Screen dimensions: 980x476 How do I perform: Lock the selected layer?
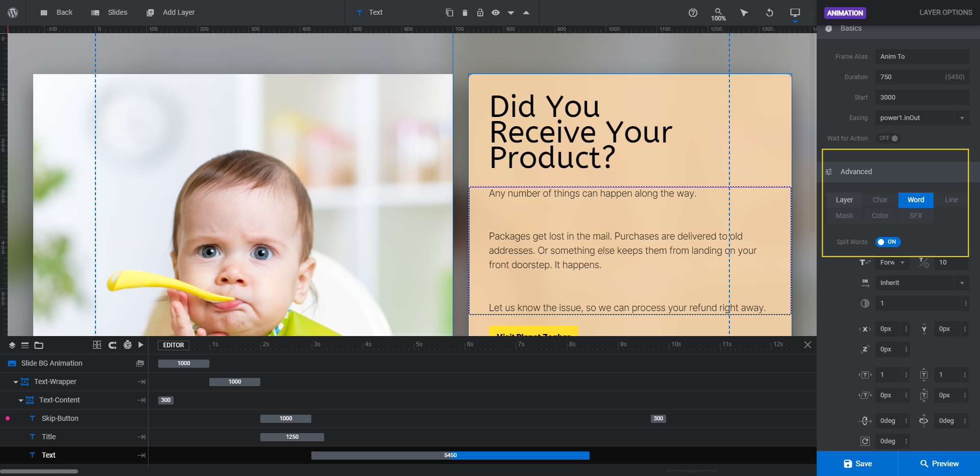(x=480, y=12)
